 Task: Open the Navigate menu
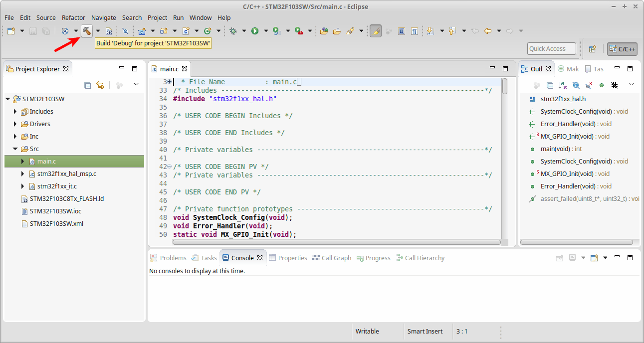click(104, 17)
